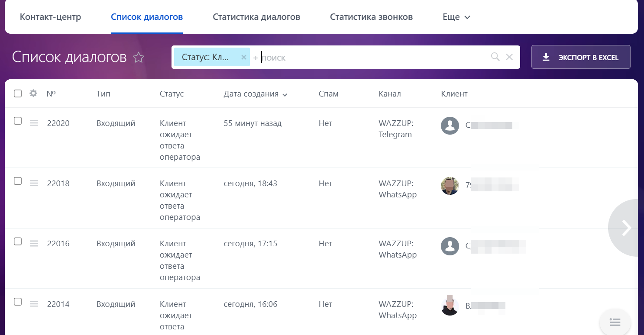
Task: Go to Контакт-центр tab
Action: (x=51, y=17)
